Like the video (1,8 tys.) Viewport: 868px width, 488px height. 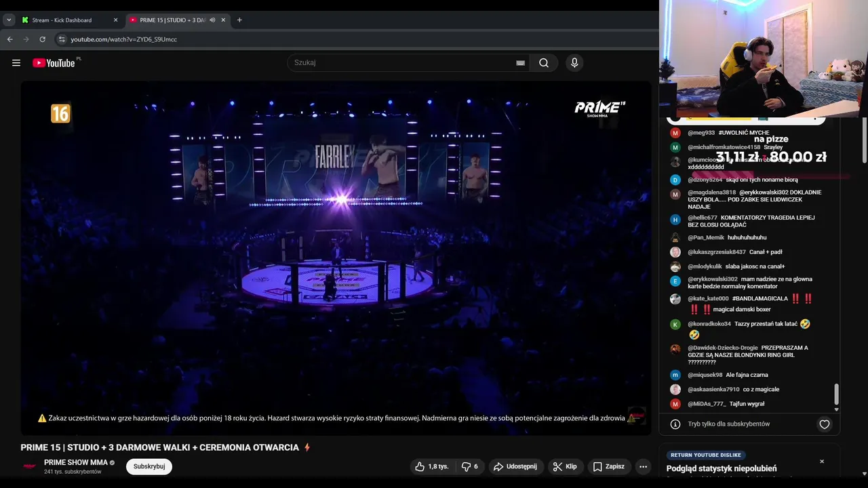pyautogui.click(x=432, y=466)
